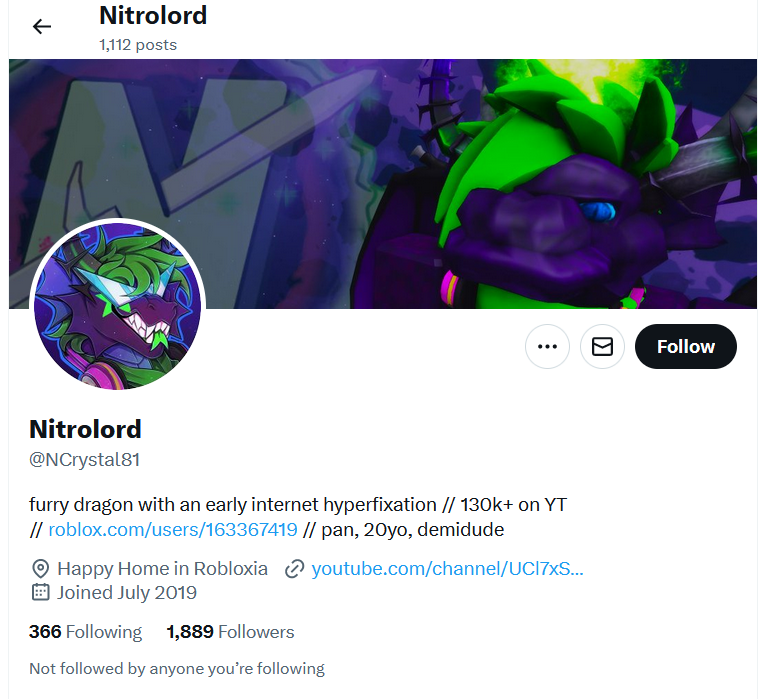View the 366 Following list
This screenshot has height=699, width=784.
[x=86, y=632]
